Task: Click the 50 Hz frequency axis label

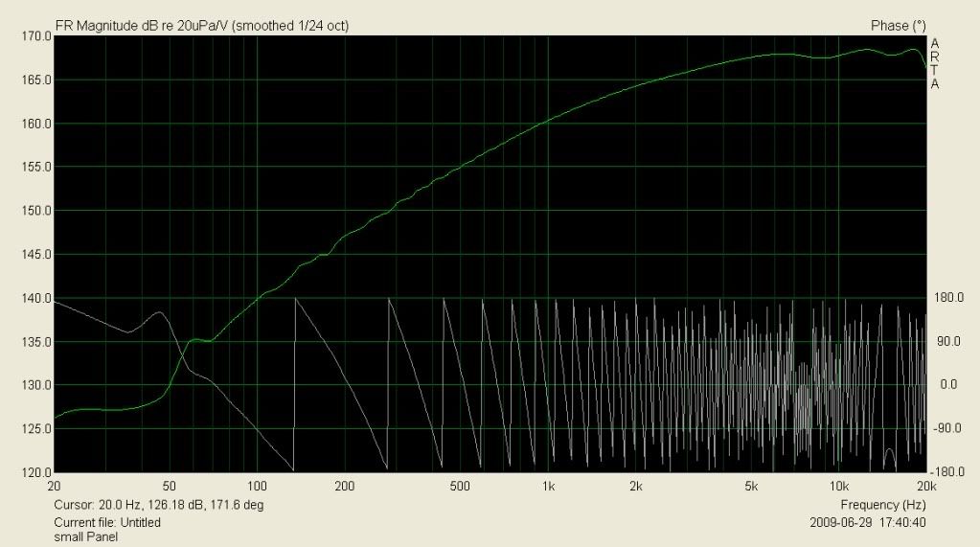Action: coord(169,487)
